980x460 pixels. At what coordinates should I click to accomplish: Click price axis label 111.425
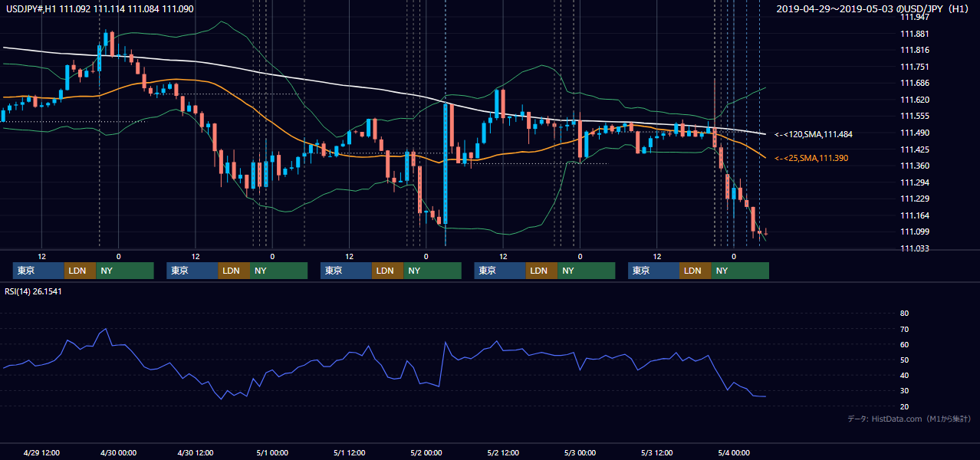914,149
